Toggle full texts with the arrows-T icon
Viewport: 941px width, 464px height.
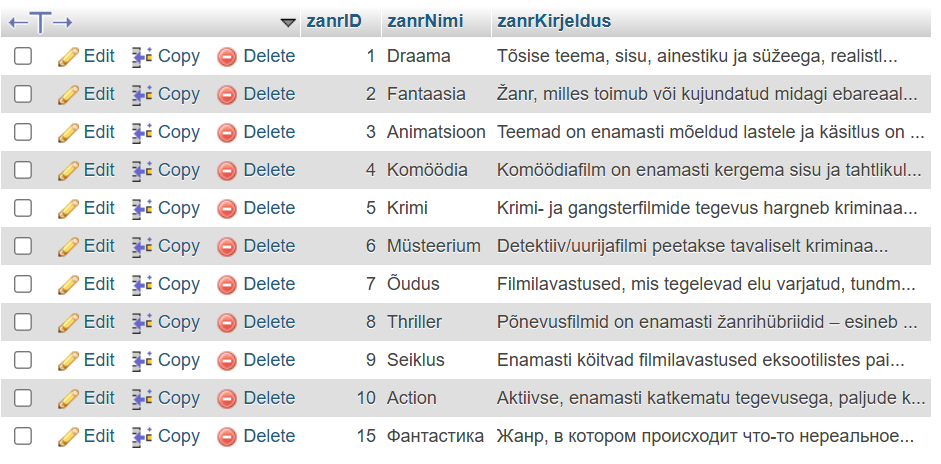(x=41, y=22)
